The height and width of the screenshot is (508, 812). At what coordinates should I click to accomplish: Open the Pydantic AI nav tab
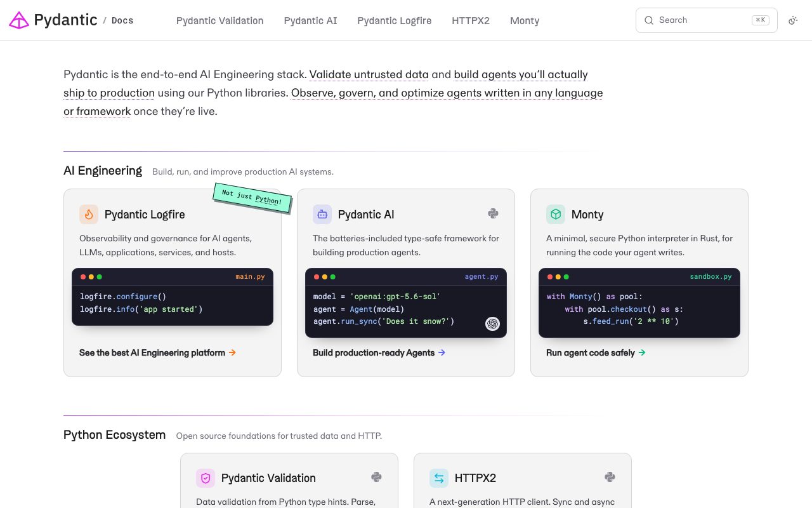click(x=311, y=20)
